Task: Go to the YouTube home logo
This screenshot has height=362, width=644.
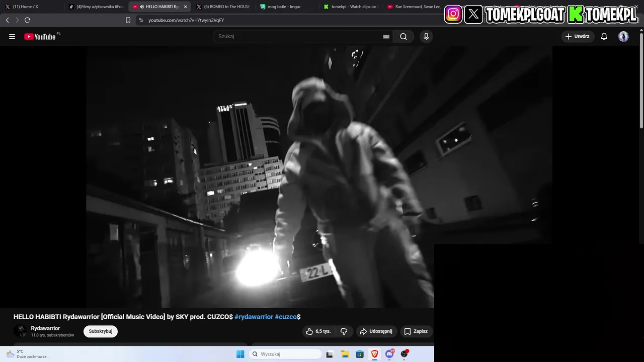Action: click(40, 36)
